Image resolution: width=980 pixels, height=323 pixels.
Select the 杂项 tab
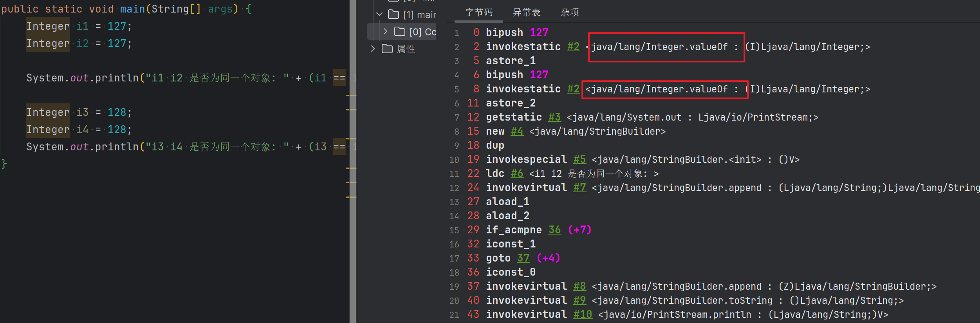pos(569,13)
